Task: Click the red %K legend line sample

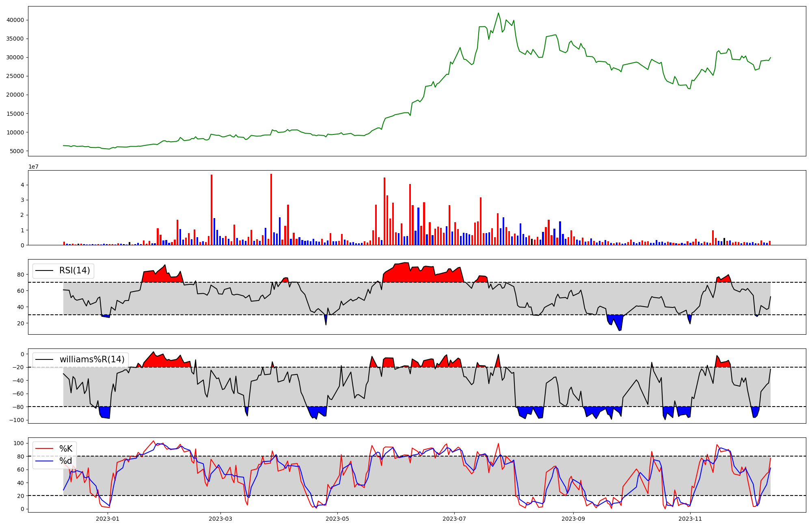Action: click(x=45, y=449)
